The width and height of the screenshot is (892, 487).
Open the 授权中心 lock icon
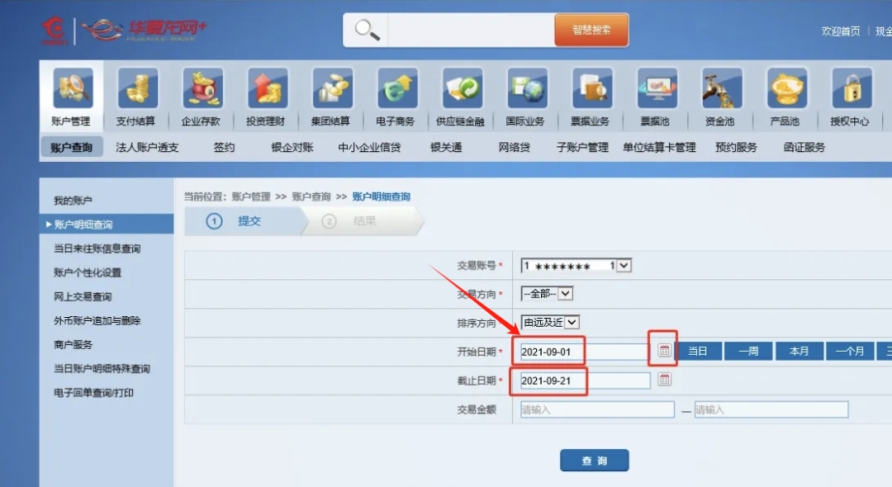851,88
